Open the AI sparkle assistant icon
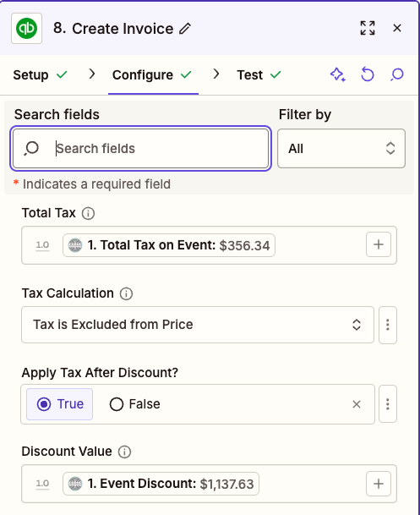 [338, 74]
